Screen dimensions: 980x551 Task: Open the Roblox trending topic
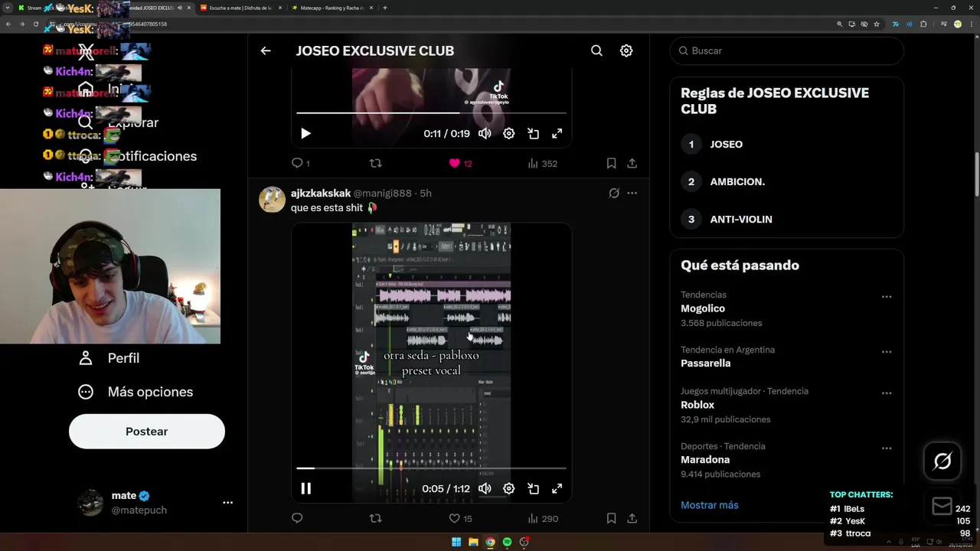[697, 405]
